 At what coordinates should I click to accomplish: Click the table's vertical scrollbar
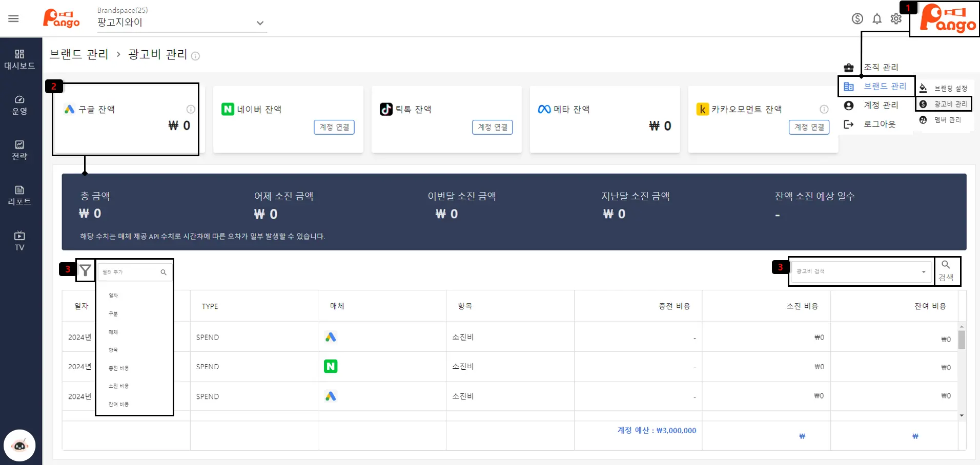(962, 341)
